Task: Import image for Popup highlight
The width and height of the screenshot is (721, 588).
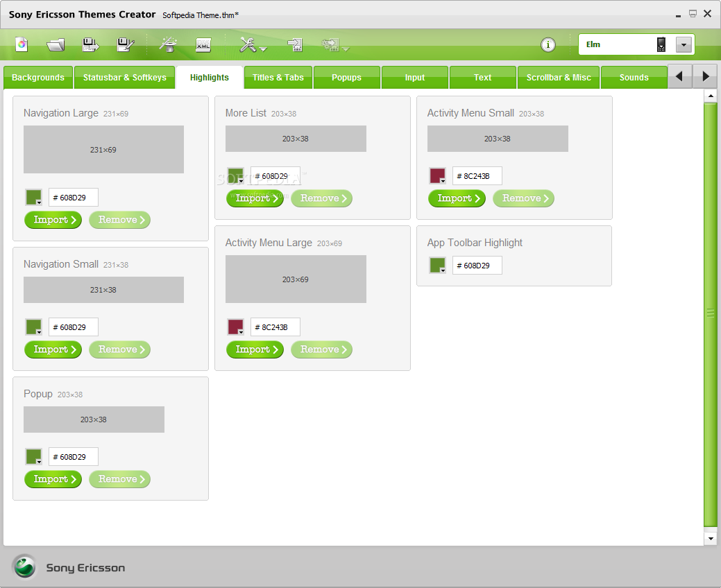Action: [53, 478]
